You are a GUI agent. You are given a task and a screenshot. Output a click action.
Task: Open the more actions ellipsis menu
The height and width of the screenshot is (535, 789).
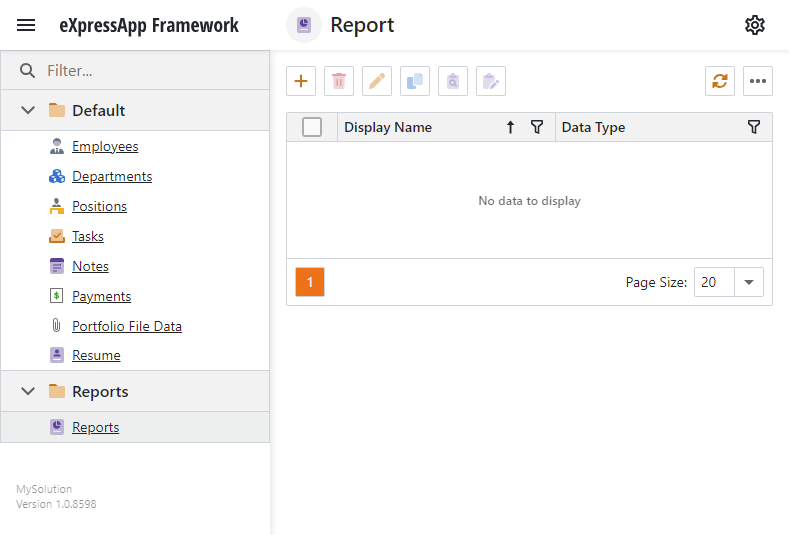pos(758,81)
